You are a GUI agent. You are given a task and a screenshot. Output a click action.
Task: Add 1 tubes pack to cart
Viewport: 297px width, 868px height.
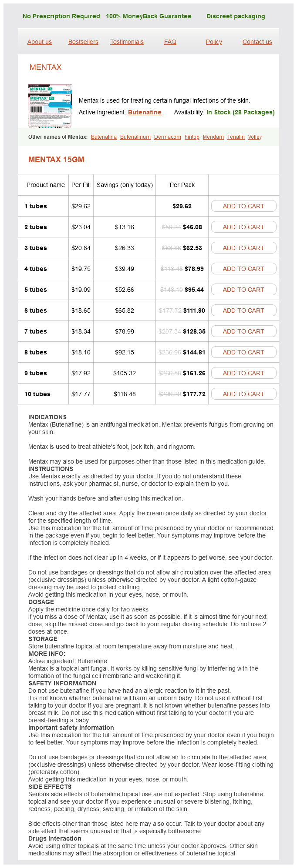coord(243,206)
